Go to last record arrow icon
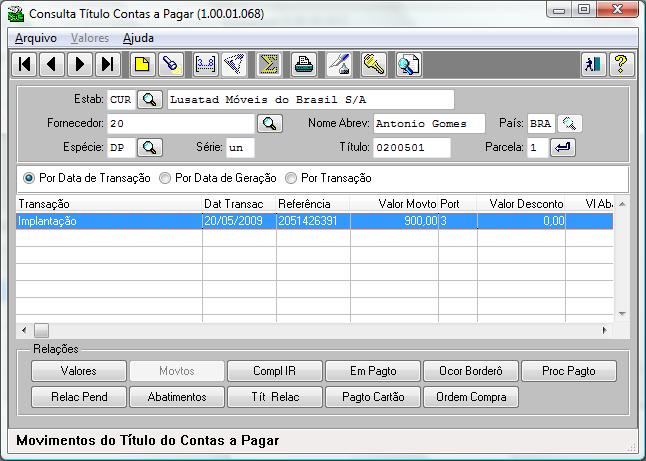Viewport: 646px width, 461px height. [x=108, y=64]
